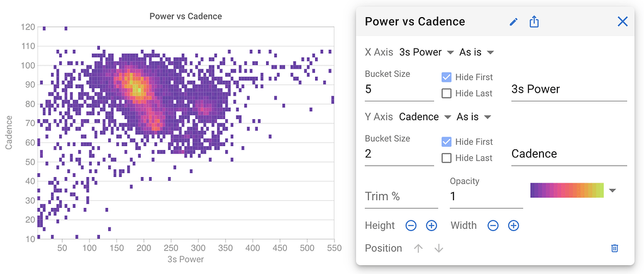Decrease chart height with minus icon
Viewport: 644px width, 274px height.
pos(411,225)
